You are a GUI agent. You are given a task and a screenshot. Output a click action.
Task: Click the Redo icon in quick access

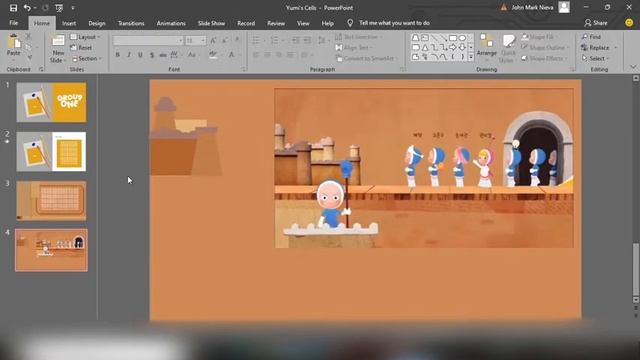tap(45, 8)
